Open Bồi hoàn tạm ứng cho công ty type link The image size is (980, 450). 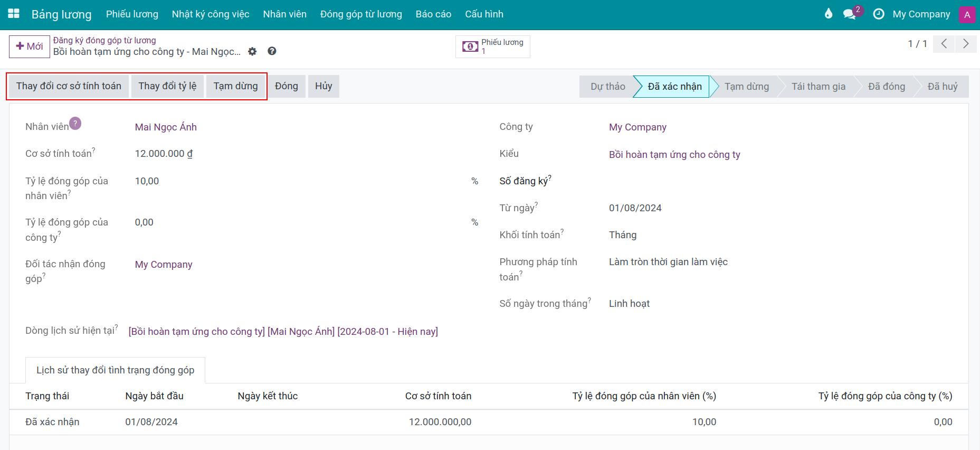point(674,155)
